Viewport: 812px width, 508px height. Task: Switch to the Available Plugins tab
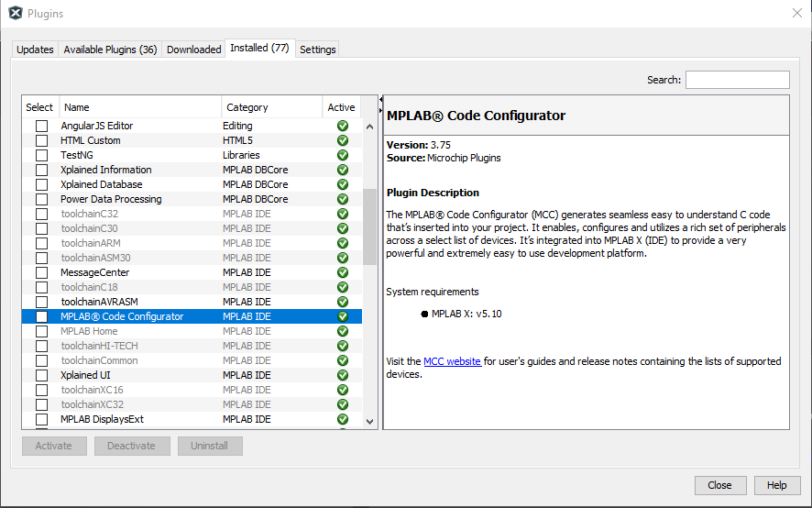(x=110, y=50)
